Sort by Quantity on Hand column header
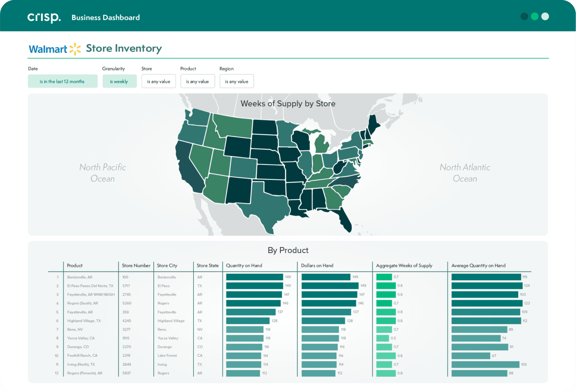Viewport: 576px width, 392px height. (x=244, y=266)
